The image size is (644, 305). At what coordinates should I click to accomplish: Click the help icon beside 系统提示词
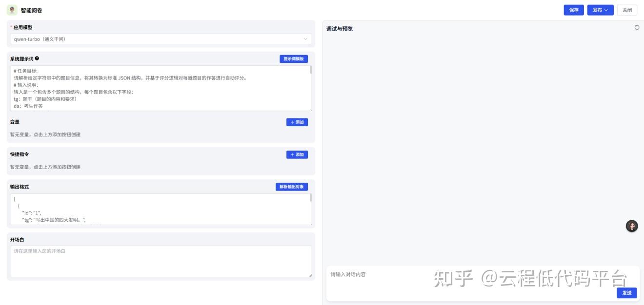[37, 58]
